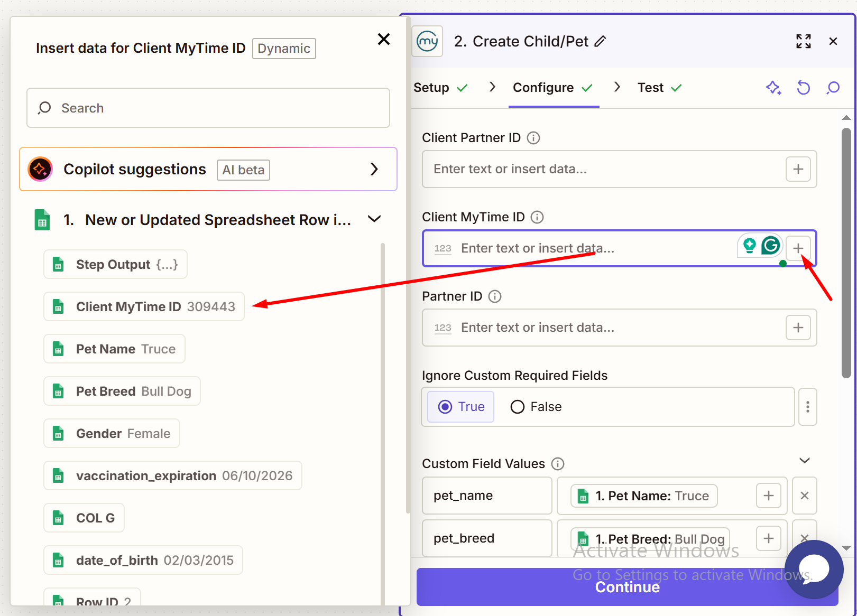The width and height of the screenshot is (857, 616).
Task: Select False for Ignore Custom Required Fields
Action: point(536,407)
